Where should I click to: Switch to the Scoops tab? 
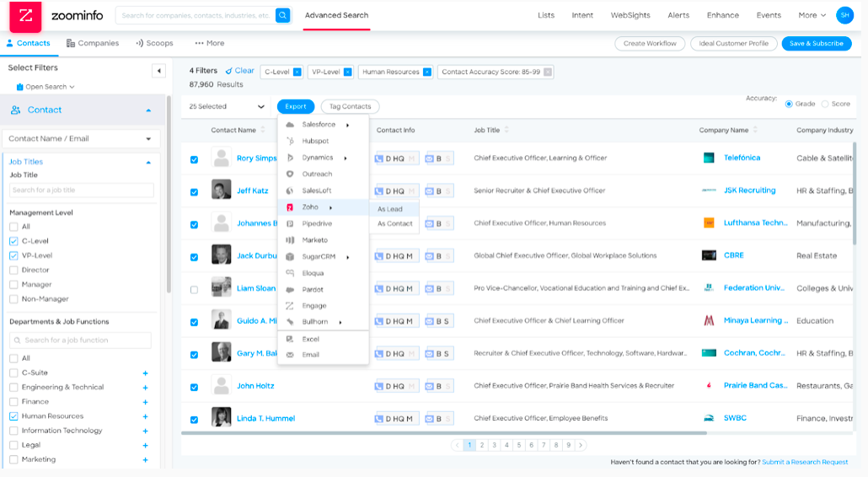(154, 43)
